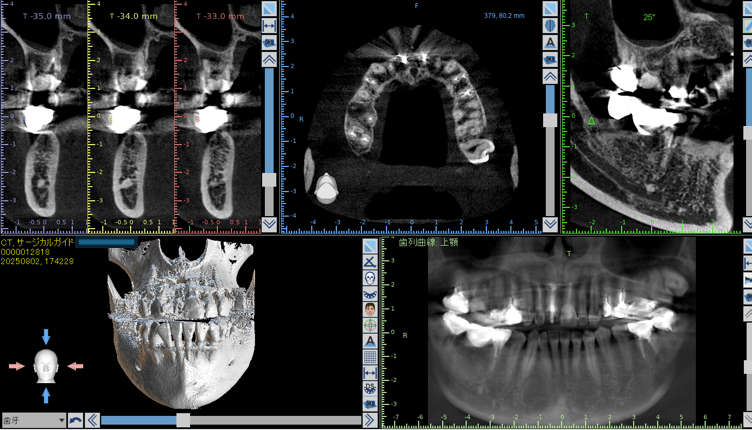Click the undo arrow button beside preset dropdown
Viewport: 752px width, 430px height.
[x=76, y=421]
